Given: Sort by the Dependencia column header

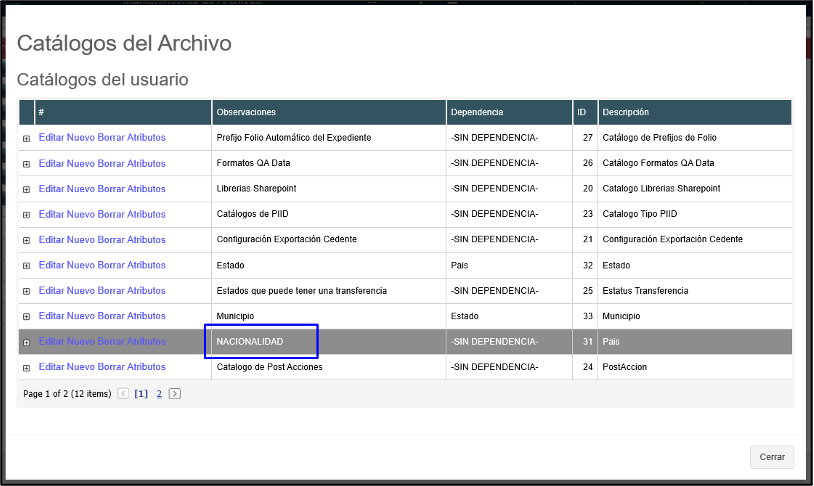Looking at the screenshot, I should (477, 112).
